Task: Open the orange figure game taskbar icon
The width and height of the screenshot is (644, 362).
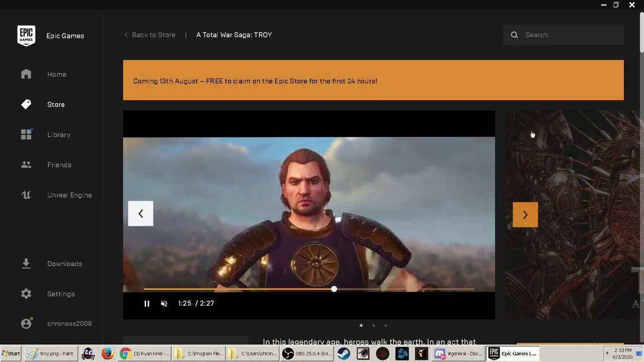Action: [x=421, y=353]
